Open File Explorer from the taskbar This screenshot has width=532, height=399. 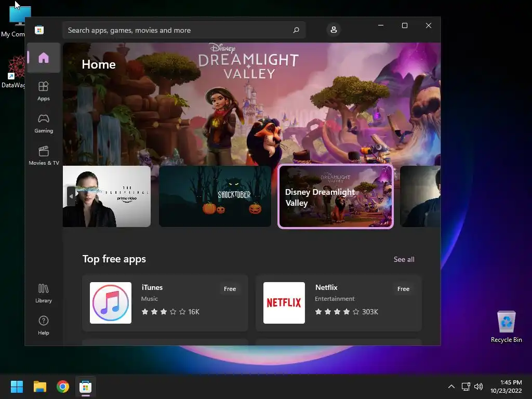pos(39,387)
